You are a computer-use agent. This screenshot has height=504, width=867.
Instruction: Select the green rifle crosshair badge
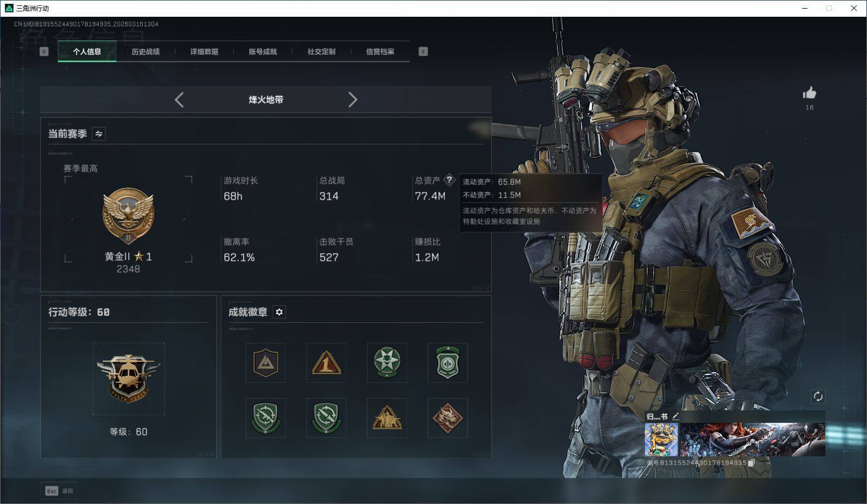tap(266, 418)
